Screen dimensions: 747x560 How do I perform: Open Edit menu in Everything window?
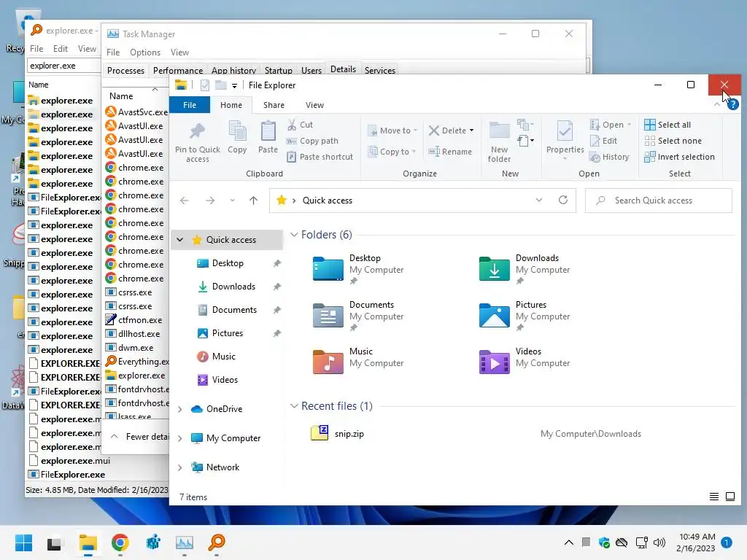[60, 49]
